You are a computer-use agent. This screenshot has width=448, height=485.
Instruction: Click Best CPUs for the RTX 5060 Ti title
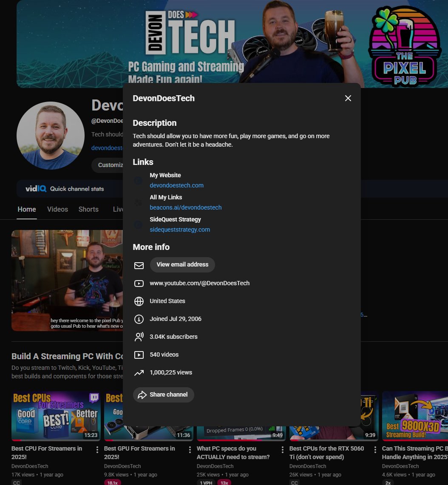point(326,453)
